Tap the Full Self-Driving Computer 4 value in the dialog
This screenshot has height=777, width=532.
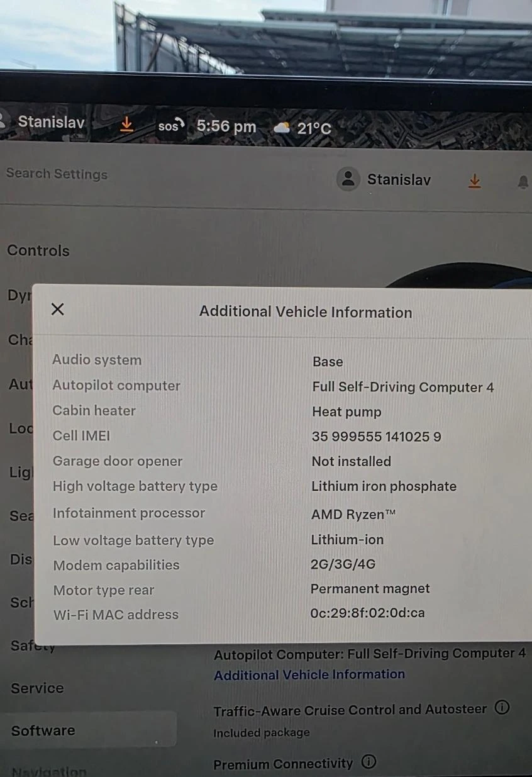coord(402,387)
